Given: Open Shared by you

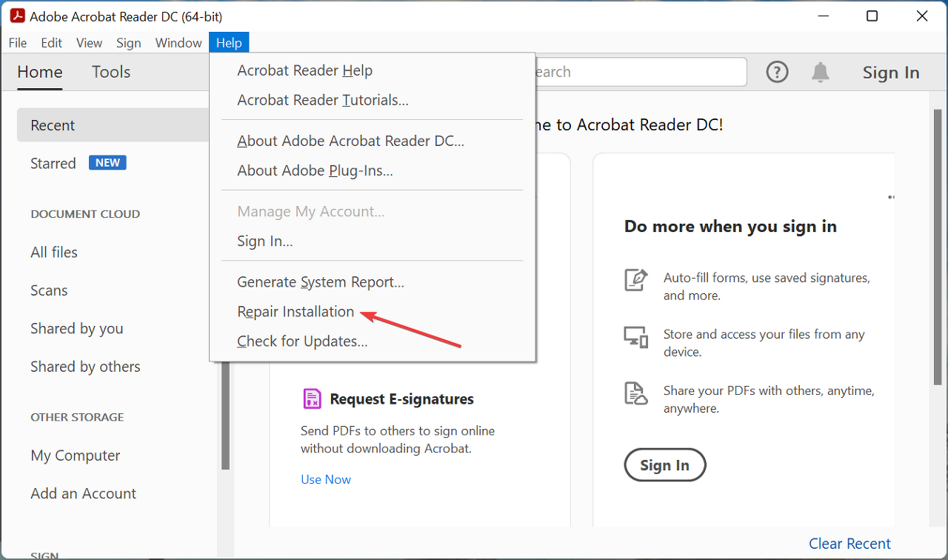Looking at the screenshot, I should [77, 328].
